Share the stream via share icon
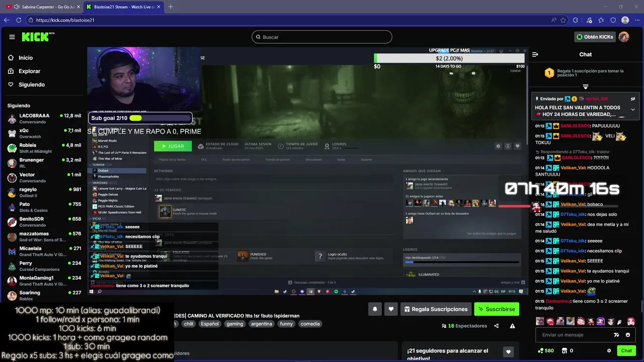Viewport: 644px width, 362px height. 497,326
